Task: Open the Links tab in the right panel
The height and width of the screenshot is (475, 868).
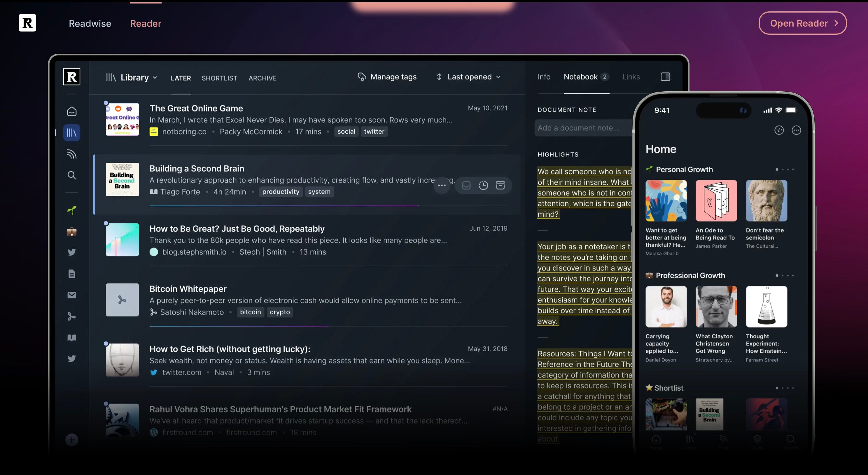Action: (x=631, y=77)
